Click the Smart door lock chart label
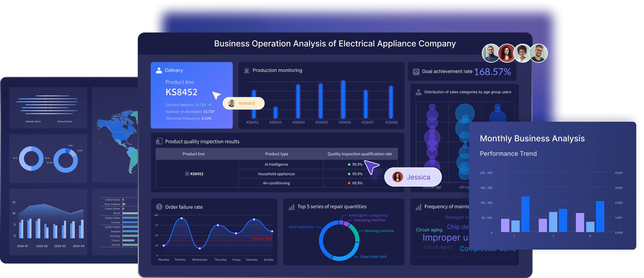 pyautogui.click(x=373, y=257)
